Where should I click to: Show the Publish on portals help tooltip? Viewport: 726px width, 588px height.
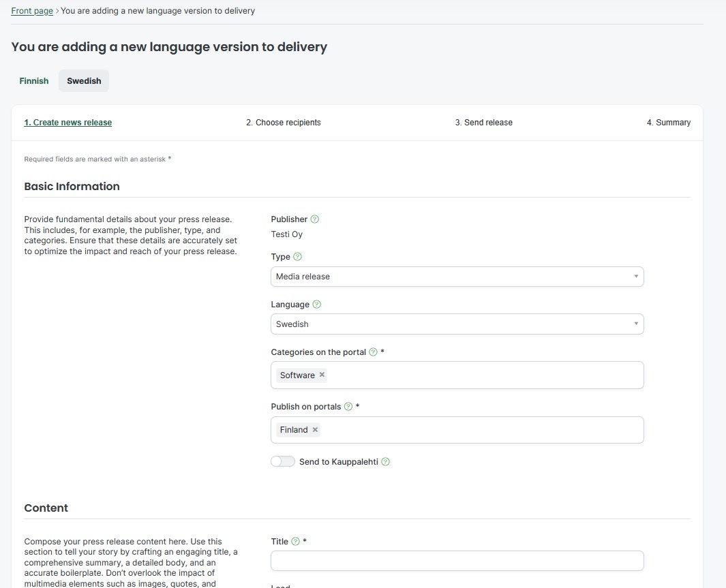[348, 407]
